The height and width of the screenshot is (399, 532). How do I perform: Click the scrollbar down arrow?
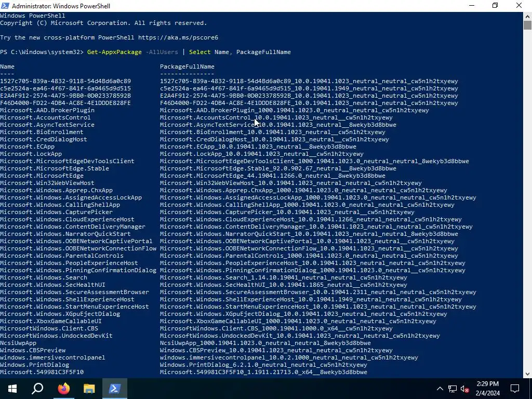click(x=527, y=374)
